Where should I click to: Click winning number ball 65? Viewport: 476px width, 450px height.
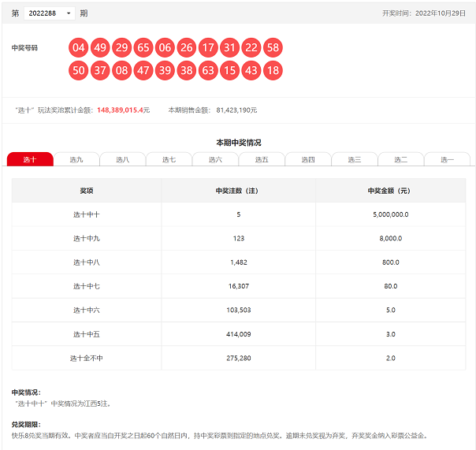(143, 47)
